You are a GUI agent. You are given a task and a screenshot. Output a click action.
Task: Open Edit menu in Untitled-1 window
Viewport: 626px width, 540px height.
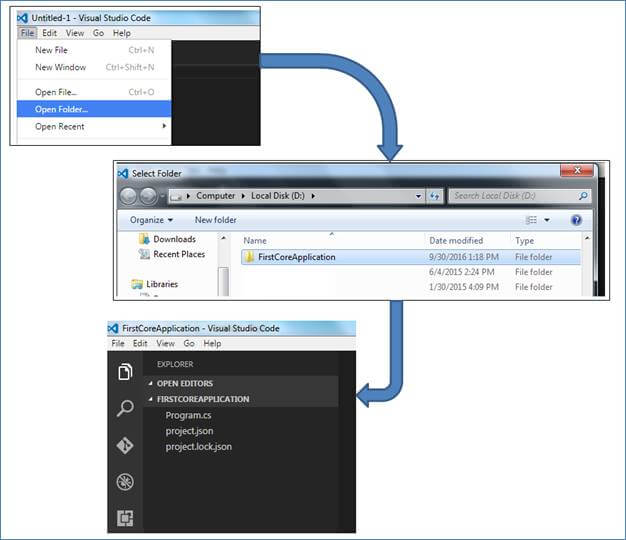tap(50, 33)
